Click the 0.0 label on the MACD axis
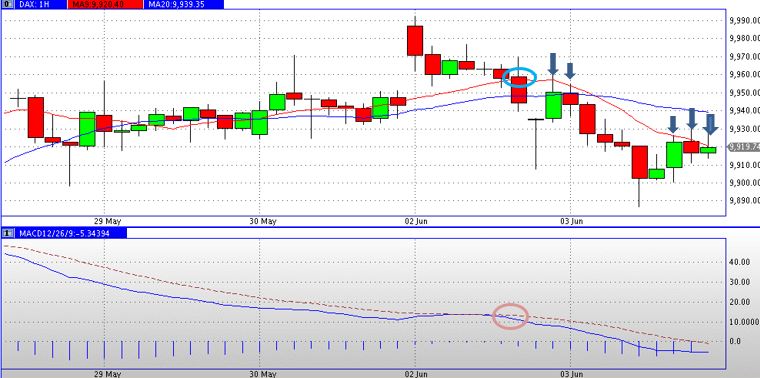 point(735,341)
